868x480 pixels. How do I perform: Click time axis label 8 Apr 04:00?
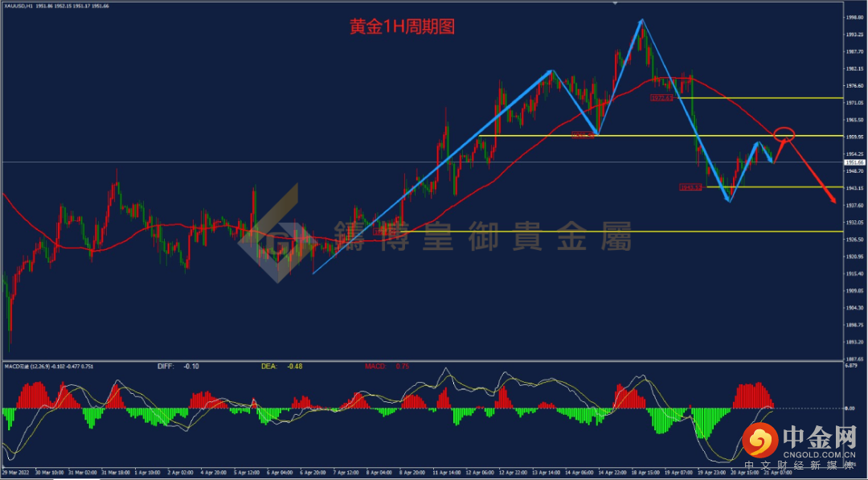tap(379, 474)
